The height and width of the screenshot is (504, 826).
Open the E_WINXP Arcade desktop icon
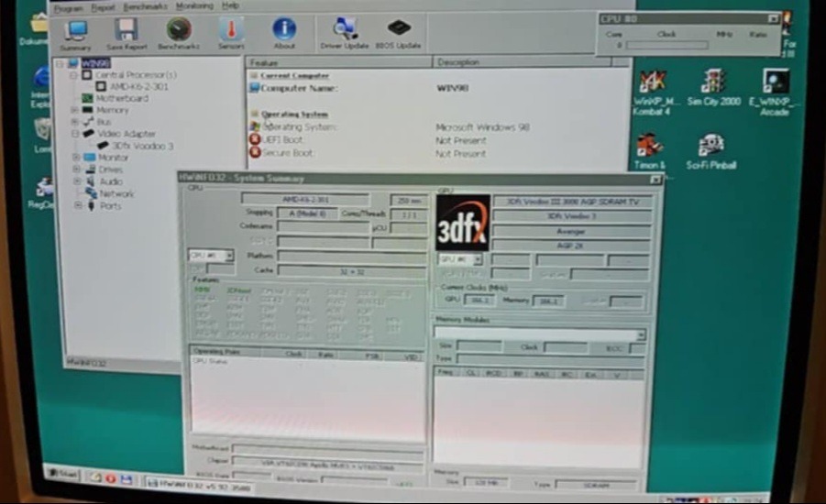click(x=774, y=93)
